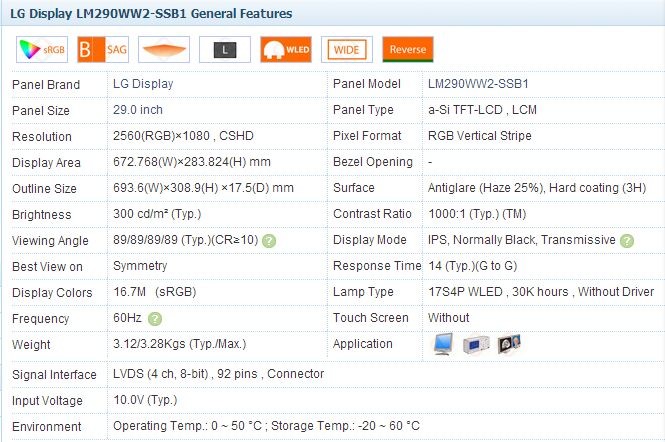Select LVDS (4 ch, 8-bit) , 92 pins , Connector
This screenshot has width=665, height=442.
coord(218,374)
